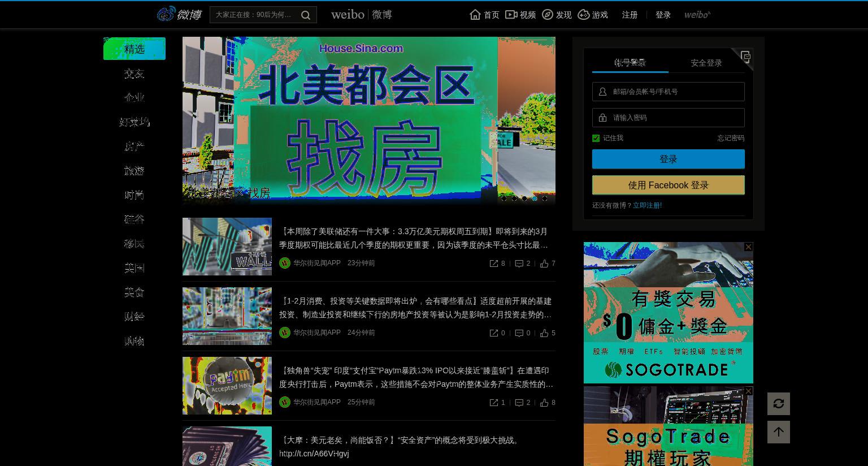Focus the 请输入密码 password field
Screen dimensions: 868x466
click(669, 118)
